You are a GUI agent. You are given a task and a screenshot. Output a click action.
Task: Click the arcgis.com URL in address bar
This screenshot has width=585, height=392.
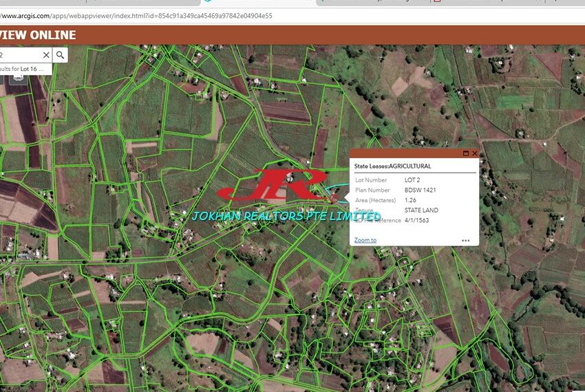coord(138,15)
